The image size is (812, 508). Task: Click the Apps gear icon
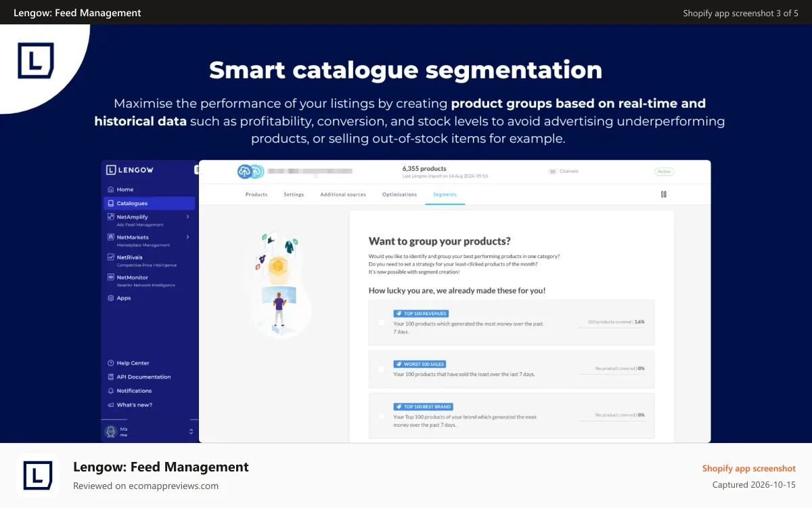110,298
